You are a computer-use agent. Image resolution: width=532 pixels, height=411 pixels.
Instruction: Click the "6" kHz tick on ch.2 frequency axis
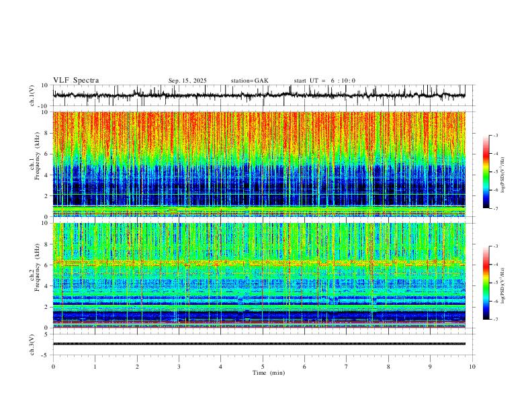47,265
